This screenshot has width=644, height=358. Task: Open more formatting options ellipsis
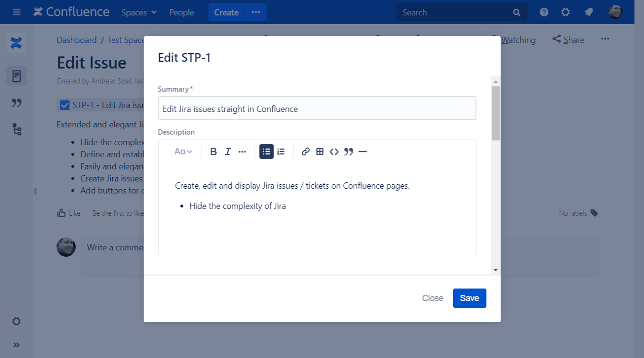242,151
